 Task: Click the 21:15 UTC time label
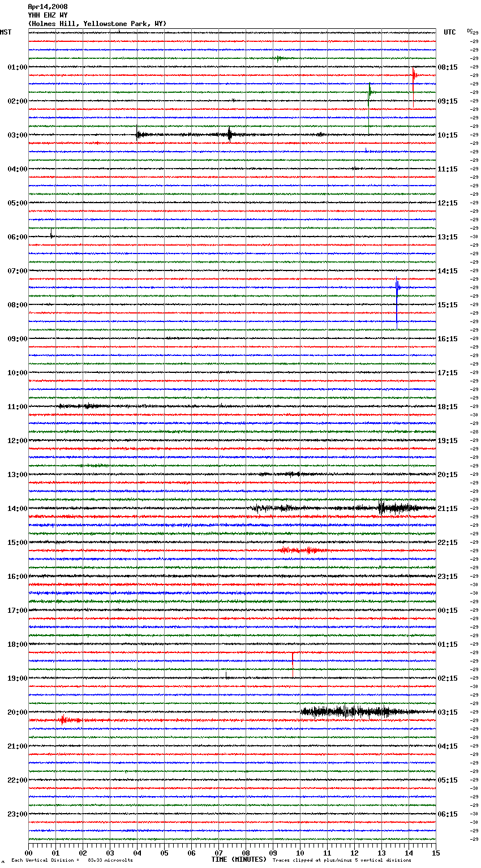(448, 509)
